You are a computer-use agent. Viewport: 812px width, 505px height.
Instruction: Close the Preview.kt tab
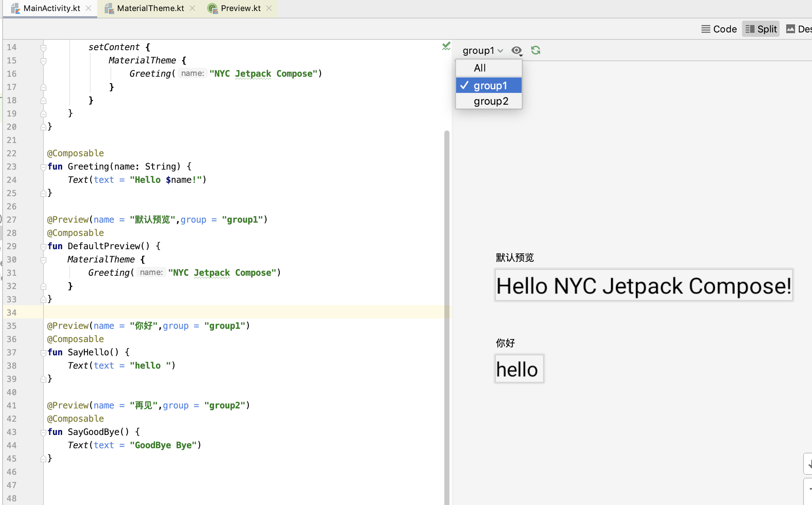pos(269,8)
